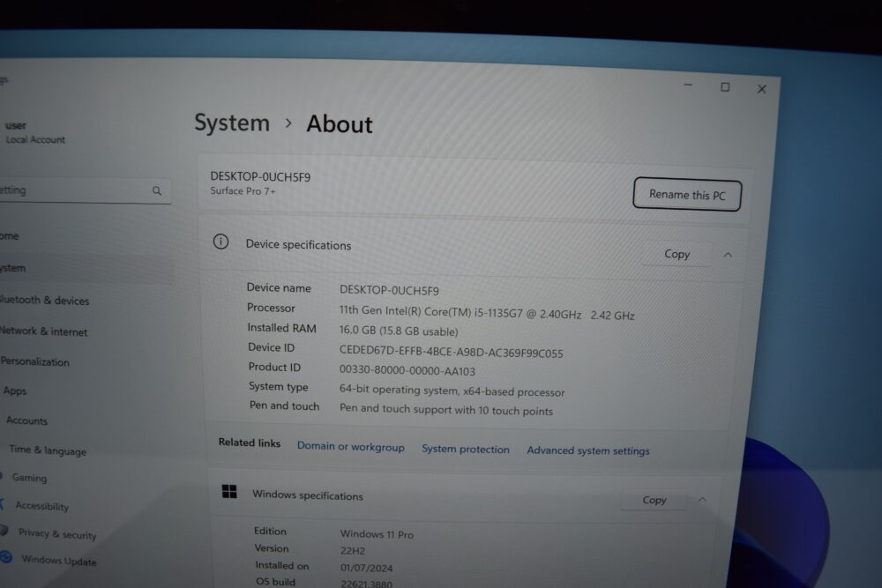Copy the Windows specifications
This screenshot has width=882, height=588.
[x=654, y=500]
